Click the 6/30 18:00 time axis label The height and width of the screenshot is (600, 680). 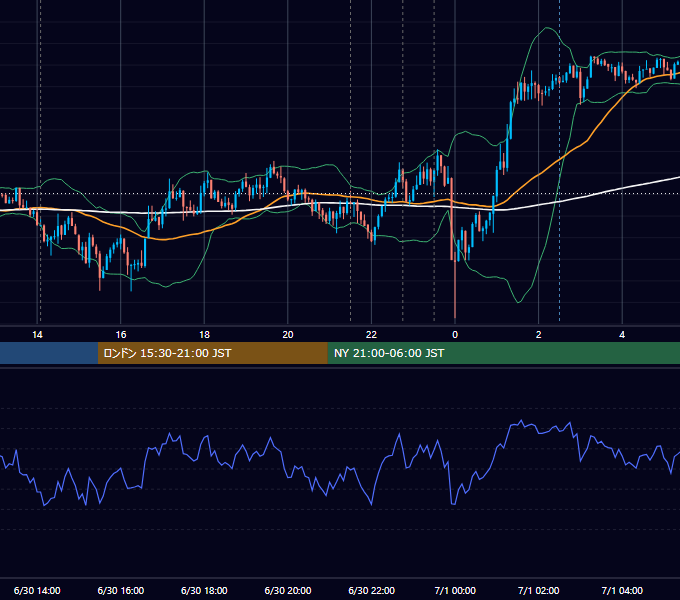pos(204,590)
